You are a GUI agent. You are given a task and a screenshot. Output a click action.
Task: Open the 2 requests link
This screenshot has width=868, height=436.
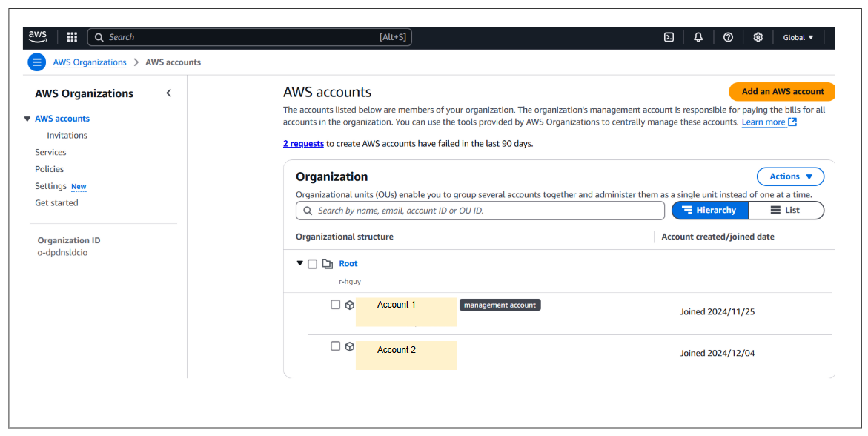pyautogui.click(x=303, y=142)
